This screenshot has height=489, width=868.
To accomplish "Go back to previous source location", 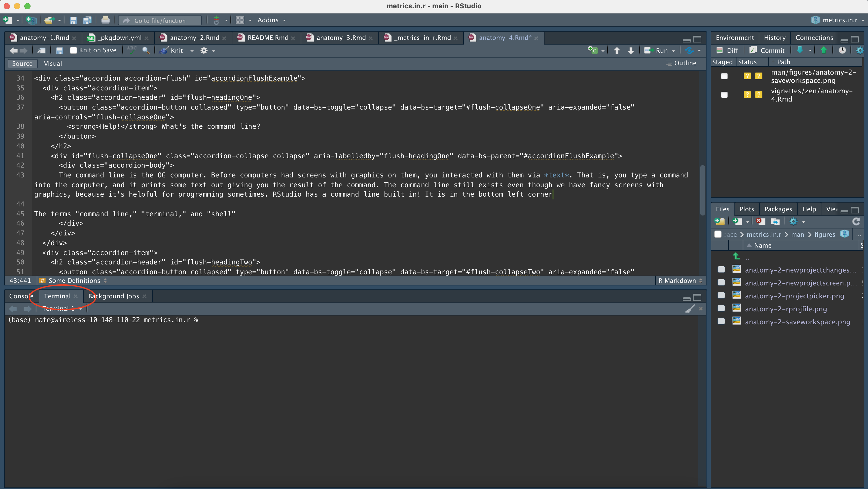I will [x=13, y=51].
